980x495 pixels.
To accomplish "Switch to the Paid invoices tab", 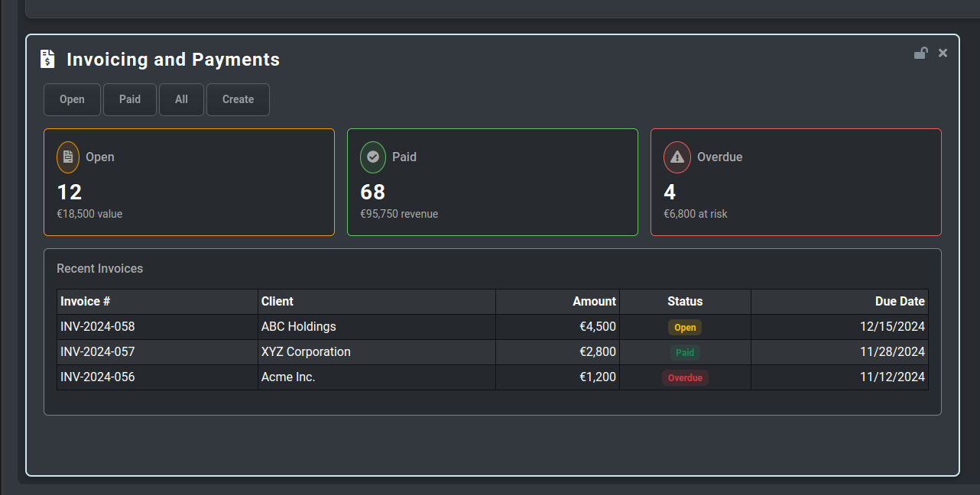I will [130, 99].
